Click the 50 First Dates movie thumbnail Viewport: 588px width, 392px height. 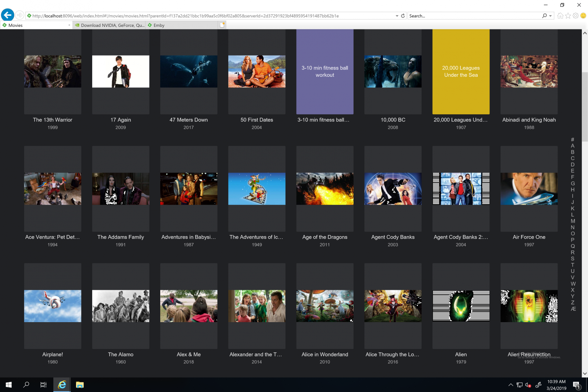pyautogui.click(x=257, y=72)
